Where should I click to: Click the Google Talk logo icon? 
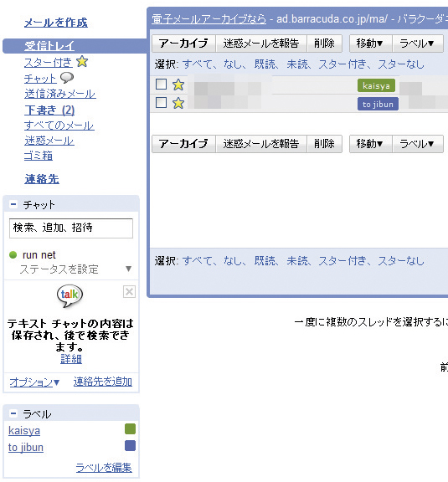[x=70, y=295]
